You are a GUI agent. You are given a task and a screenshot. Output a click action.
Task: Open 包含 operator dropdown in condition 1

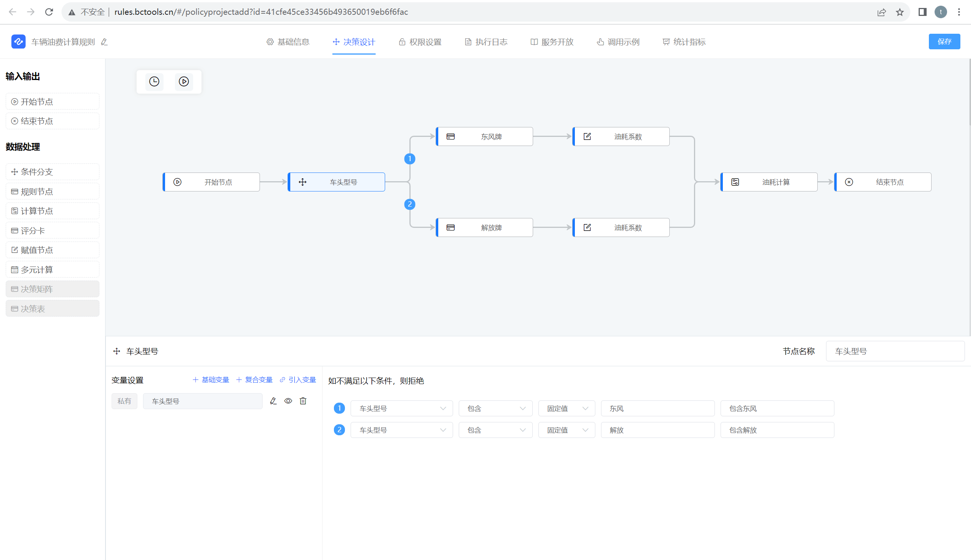pos(495,408)
